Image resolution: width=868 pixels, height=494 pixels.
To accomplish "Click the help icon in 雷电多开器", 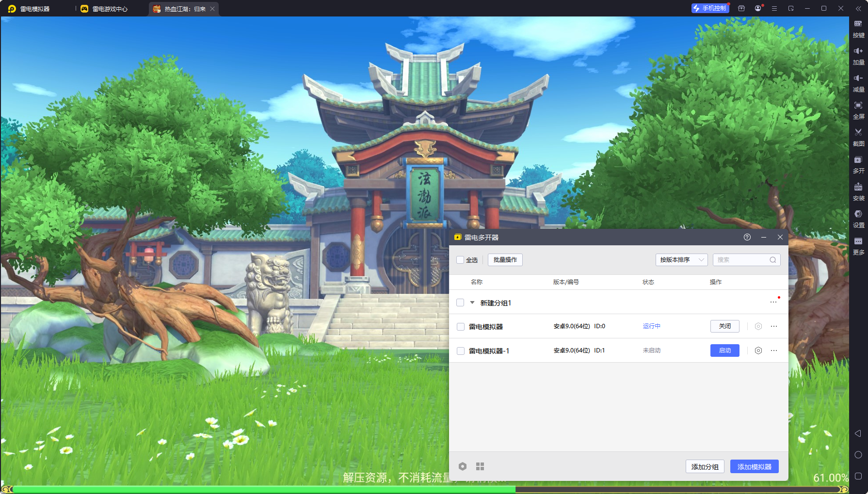I will 747,237.
